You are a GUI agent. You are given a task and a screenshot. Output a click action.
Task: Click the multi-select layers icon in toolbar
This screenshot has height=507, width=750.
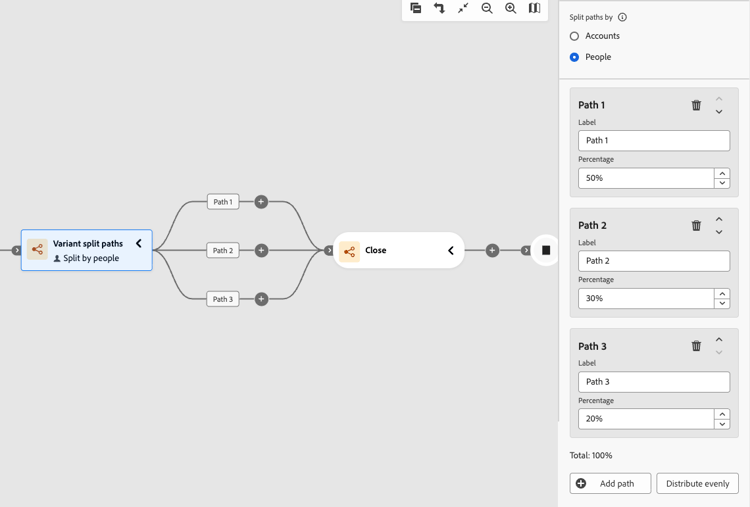tap(416, 8)
